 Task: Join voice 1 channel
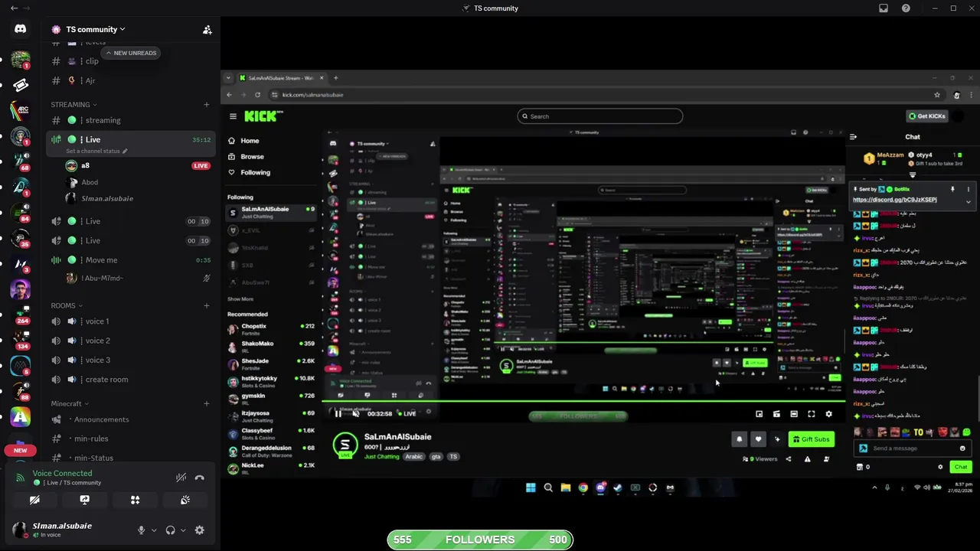tap(130, 321)
